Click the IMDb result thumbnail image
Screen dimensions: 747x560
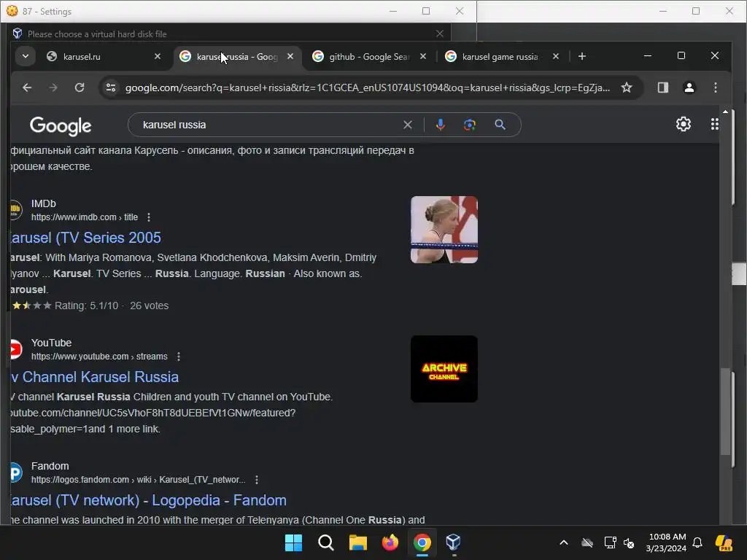[444, 230]
